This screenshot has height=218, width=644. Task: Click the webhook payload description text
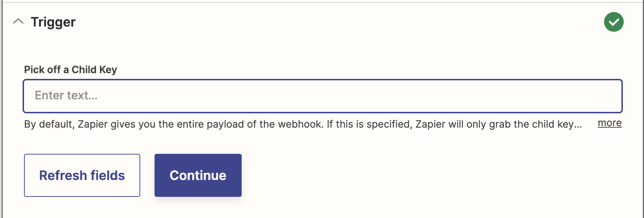(303, 124)
